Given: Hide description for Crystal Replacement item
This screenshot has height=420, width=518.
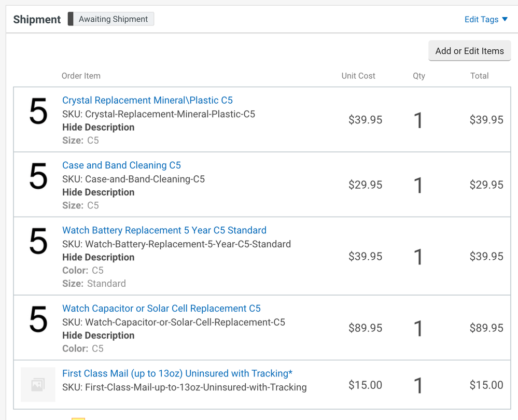Looking at the screenshot, I should [98, 127].
